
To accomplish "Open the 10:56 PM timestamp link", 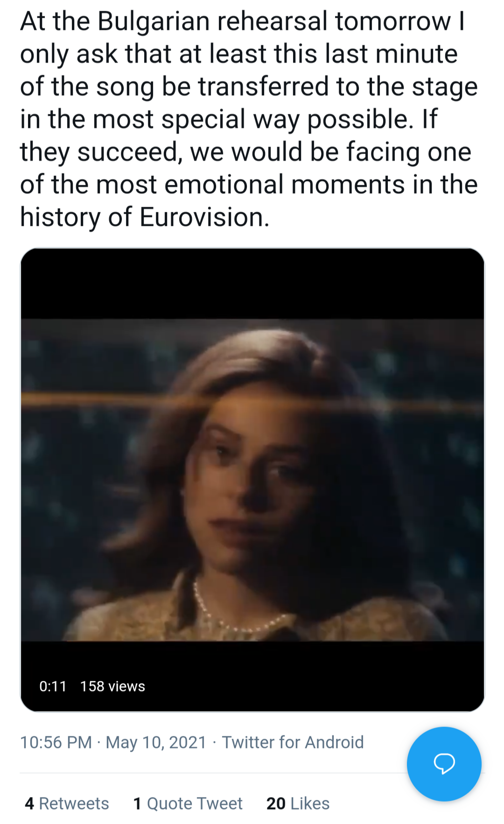I will coord(56,742).
